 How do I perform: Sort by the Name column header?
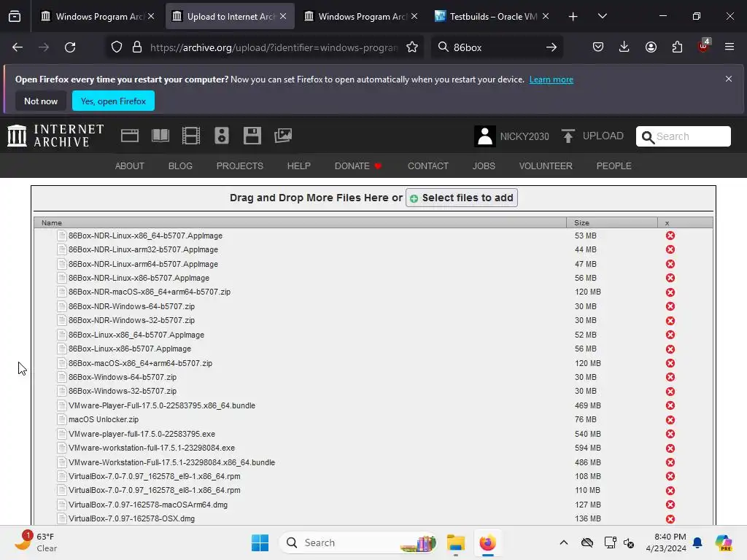(300, 223)
